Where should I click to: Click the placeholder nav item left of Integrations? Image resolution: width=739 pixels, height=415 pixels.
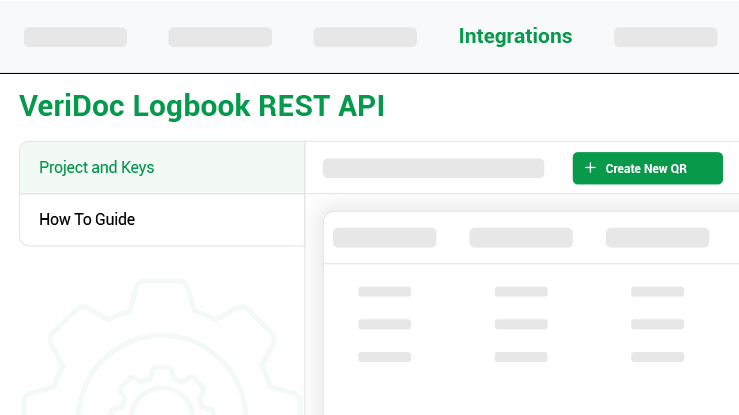tap(365, 37)
